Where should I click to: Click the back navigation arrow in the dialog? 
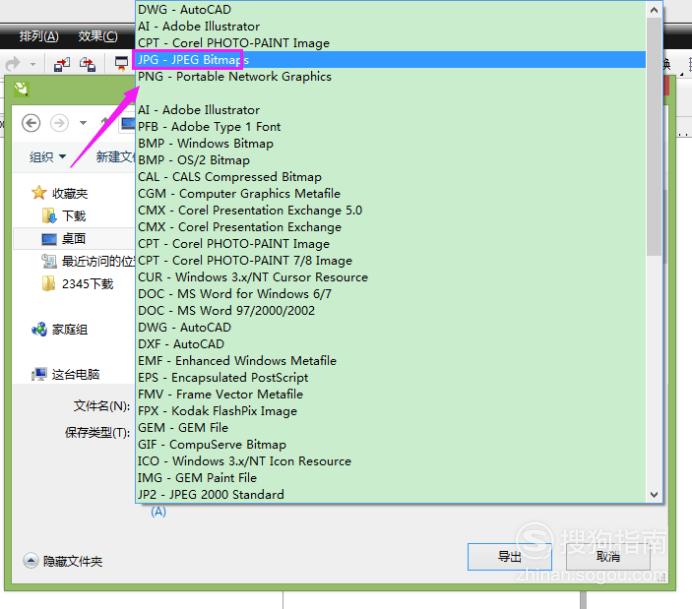pos(31,123)
